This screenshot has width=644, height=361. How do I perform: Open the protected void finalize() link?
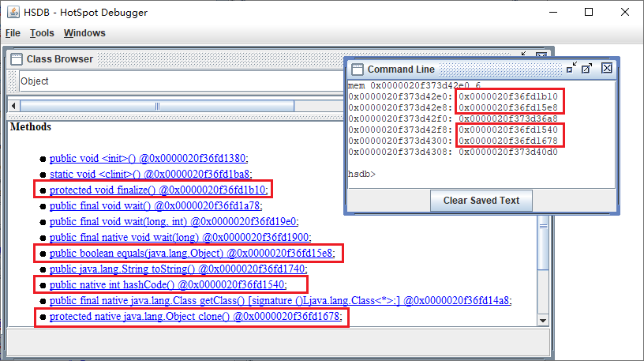[x=159, y=190]
